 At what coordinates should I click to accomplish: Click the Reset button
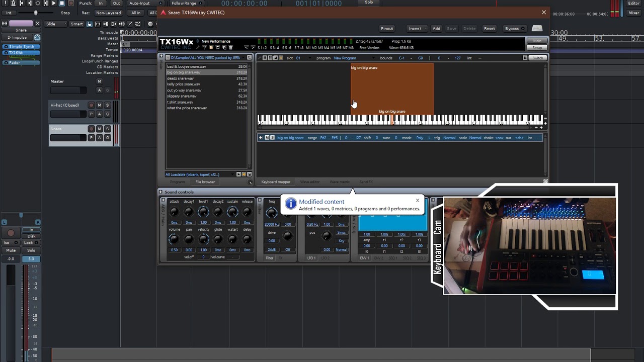(490, 29)
